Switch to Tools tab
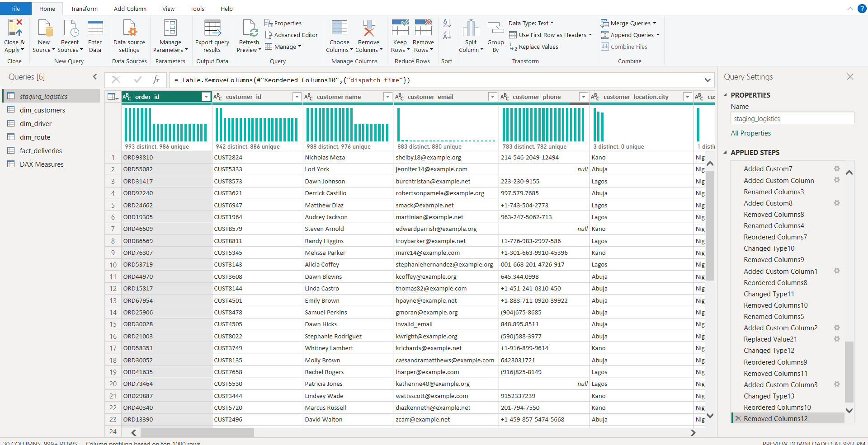 (197, 9)
